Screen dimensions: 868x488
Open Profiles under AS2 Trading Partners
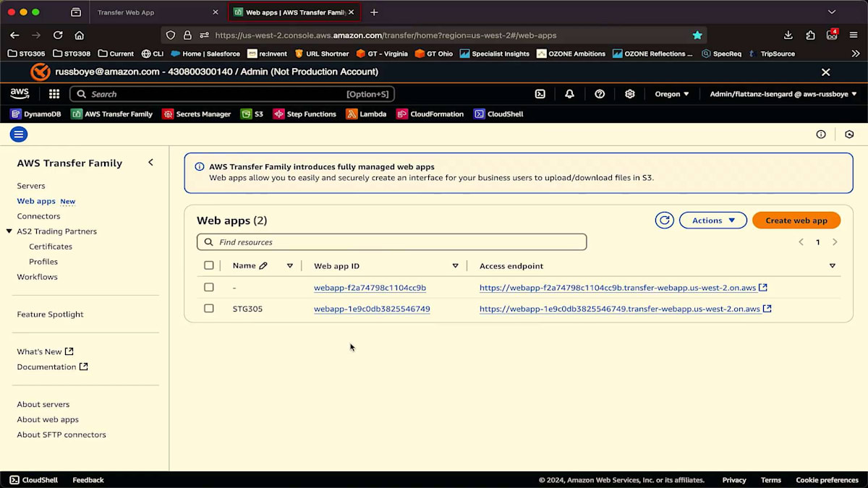pyautogui.click(x=43, y=262)
